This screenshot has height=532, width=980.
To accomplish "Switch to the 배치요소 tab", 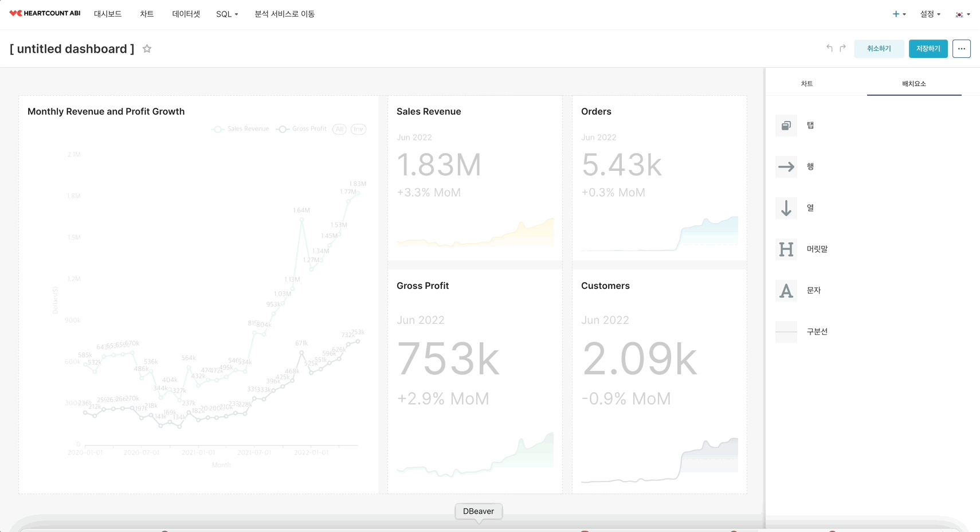I will click(x=914, y=84).
